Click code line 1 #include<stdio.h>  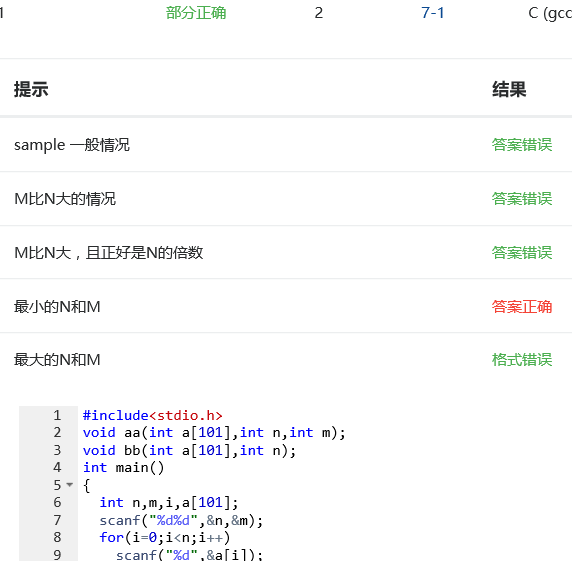[x=152, y=415]
